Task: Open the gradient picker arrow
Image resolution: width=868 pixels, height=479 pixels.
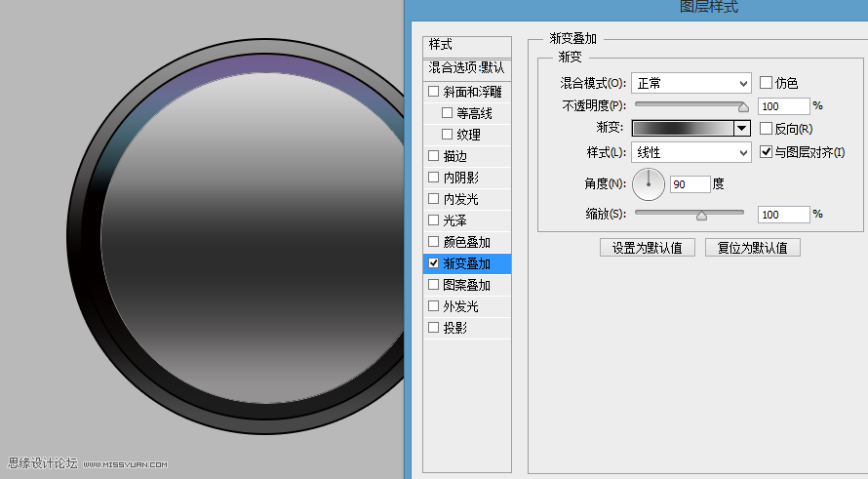Action: click(742, 129)
